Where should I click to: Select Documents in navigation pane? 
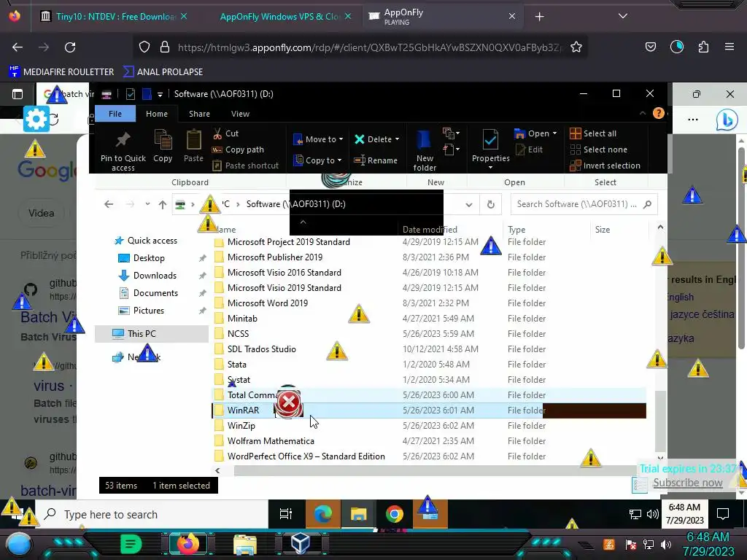pos(148,293)
